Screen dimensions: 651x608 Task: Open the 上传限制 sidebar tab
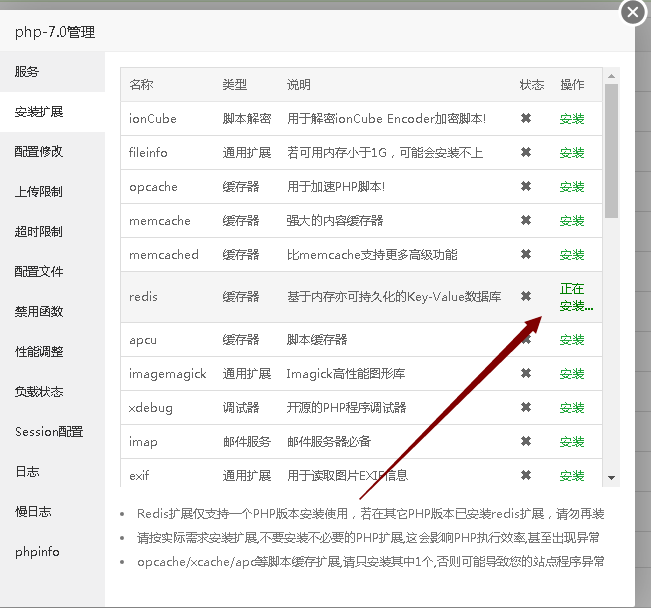(x=52, y=191)
